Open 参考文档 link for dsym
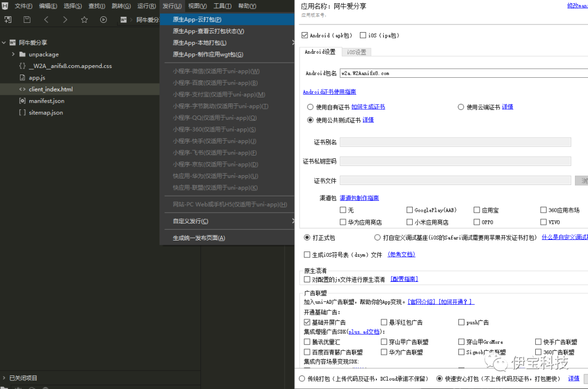The height and width of the screenshot is (389, 588). pyautogui.click(x=401, y=255)
